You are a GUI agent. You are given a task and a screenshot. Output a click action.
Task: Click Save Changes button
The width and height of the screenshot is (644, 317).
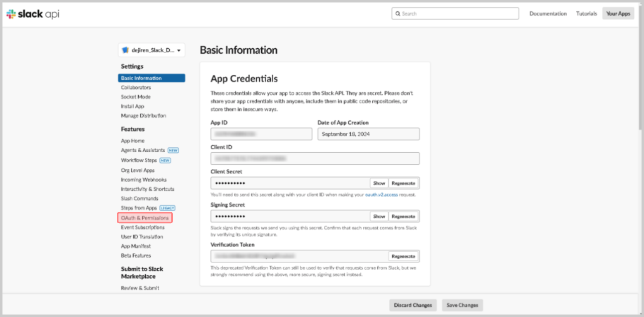(x=462, y=305)
